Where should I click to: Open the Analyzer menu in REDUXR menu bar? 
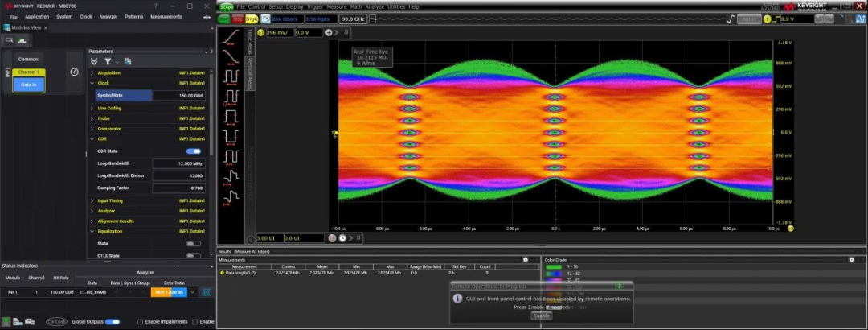pos(108,17)
